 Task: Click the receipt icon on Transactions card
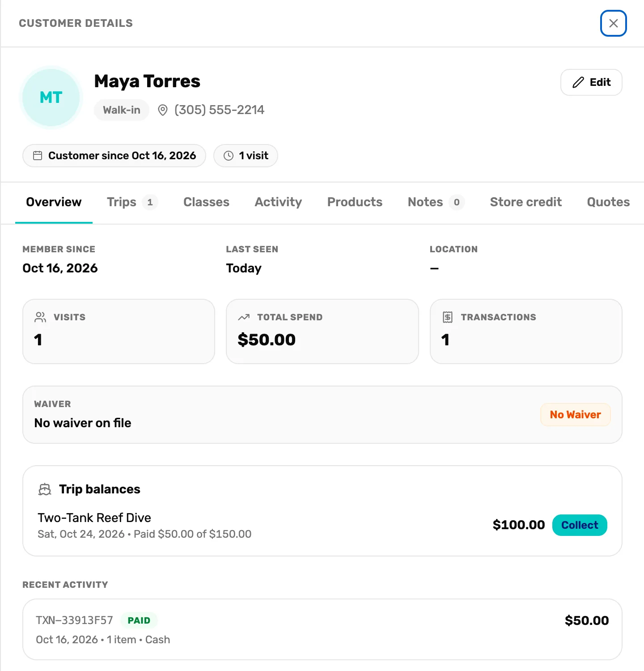[448, 317]
